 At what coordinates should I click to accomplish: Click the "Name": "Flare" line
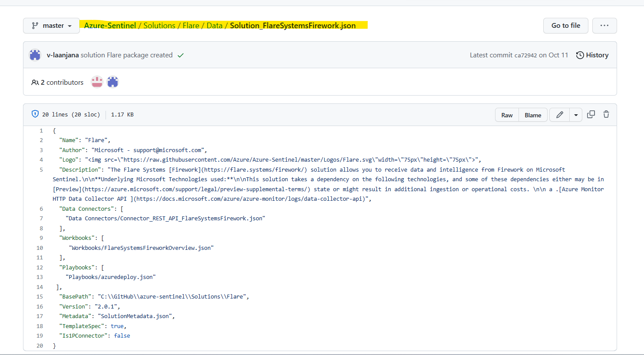click(85, 140)
